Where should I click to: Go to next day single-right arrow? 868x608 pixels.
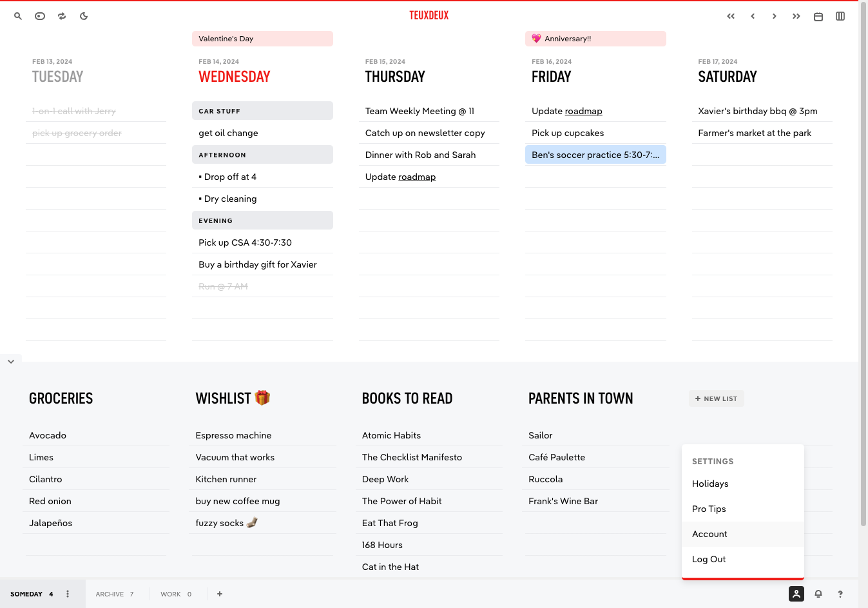click(775, 16)
